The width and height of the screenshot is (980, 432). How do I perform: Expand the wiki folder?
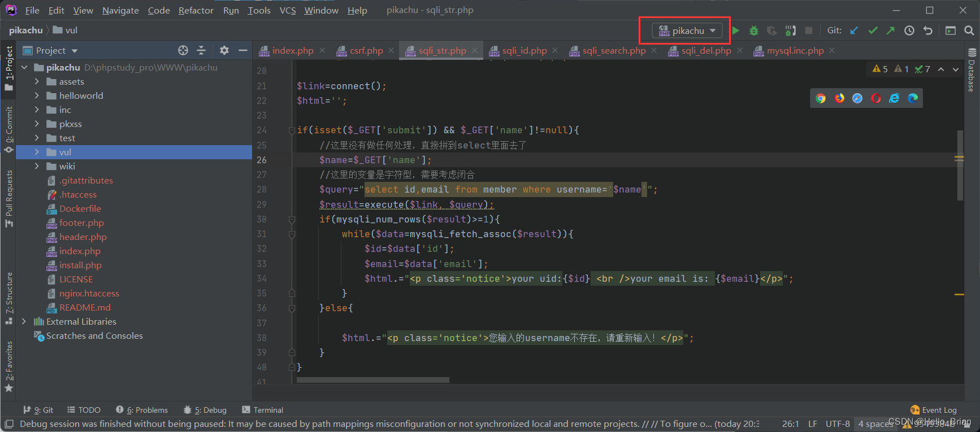[x=37, y=166]
